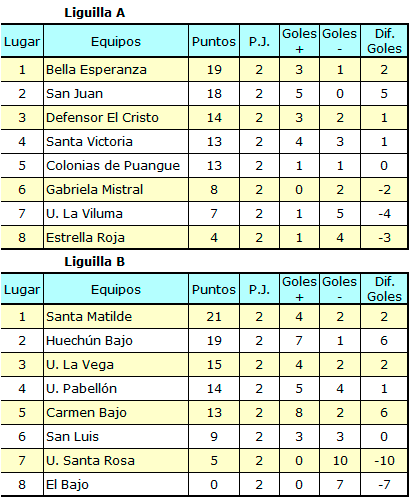Click U. Pabellón team name
This screenshot has width=409, height=497.
(81, 388)
